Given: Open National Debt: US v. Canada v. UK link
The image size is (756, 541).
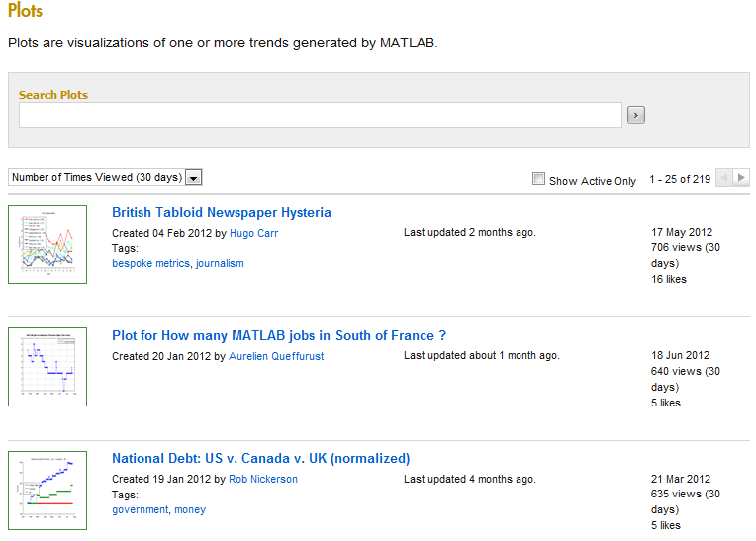Looking at the screenshot, I should 260,458.
